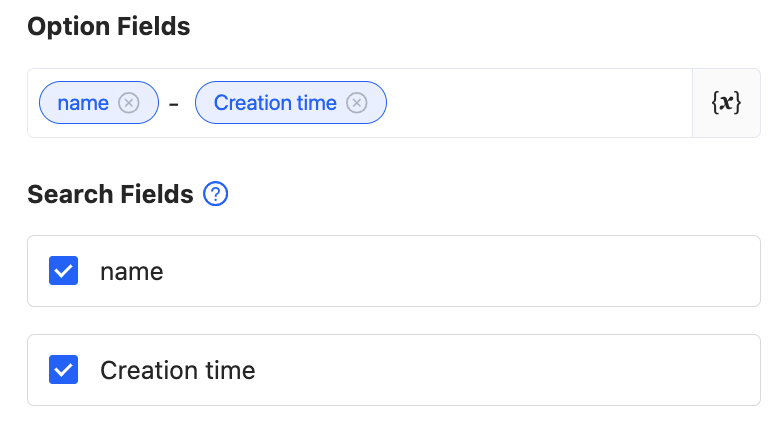
Task: Click Creation time text inside the blue tag
Action: [275, 103]
